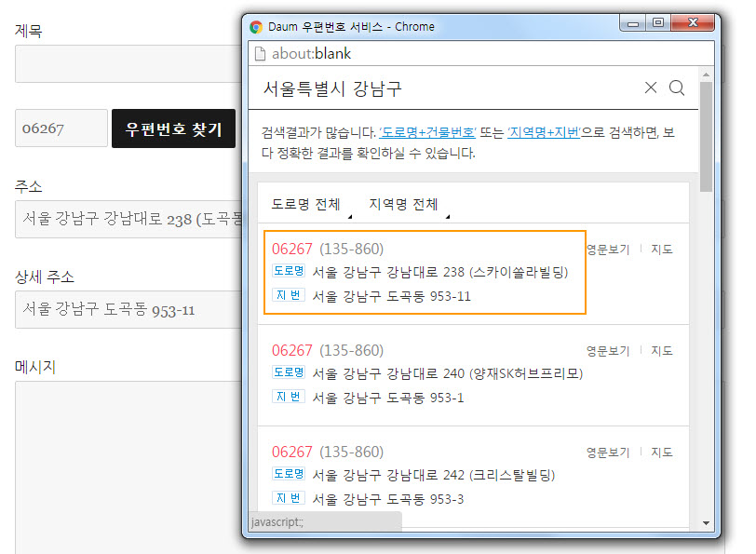
Task: Select jibun address 서울 강남구 도곡동 953-3
Action: point(388,499)
